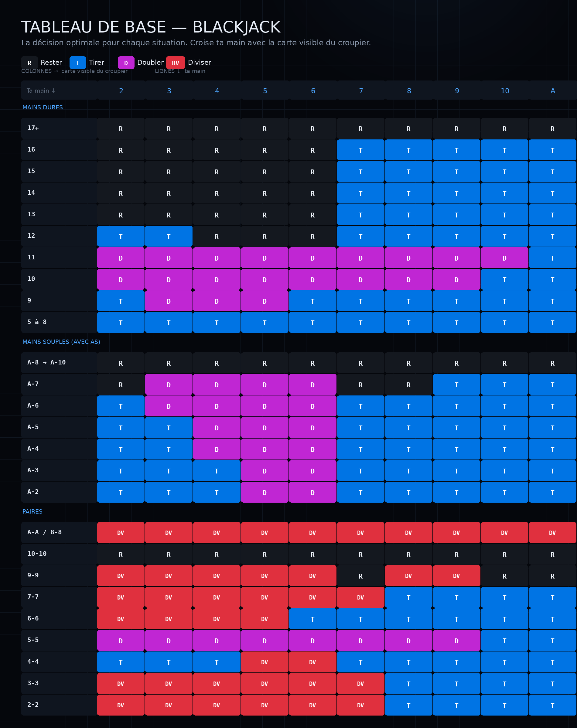Image resolution: width=577 pixels, height=728 pixels.
Task: Click the "Diviser" legend label
Action: (x=200, y=63)
